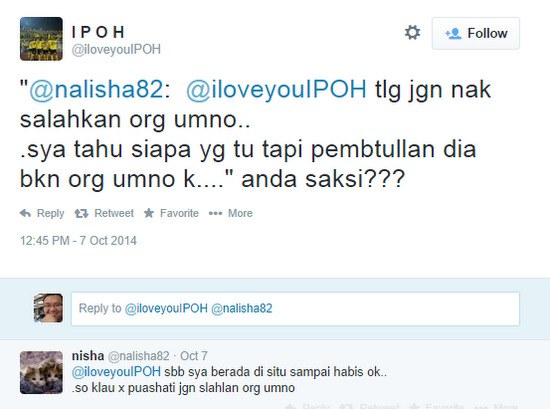The image size is (550, 409).
Task: Click the add-person icon in Follow
Action: (453, 34)
